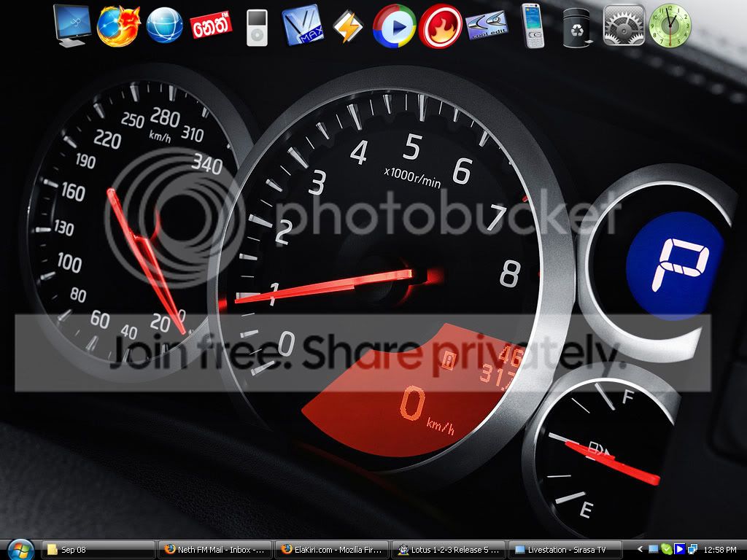747x560 pixels.
Task: Click the blue play-arrow tray icon
Action: [x=679, y=550]
